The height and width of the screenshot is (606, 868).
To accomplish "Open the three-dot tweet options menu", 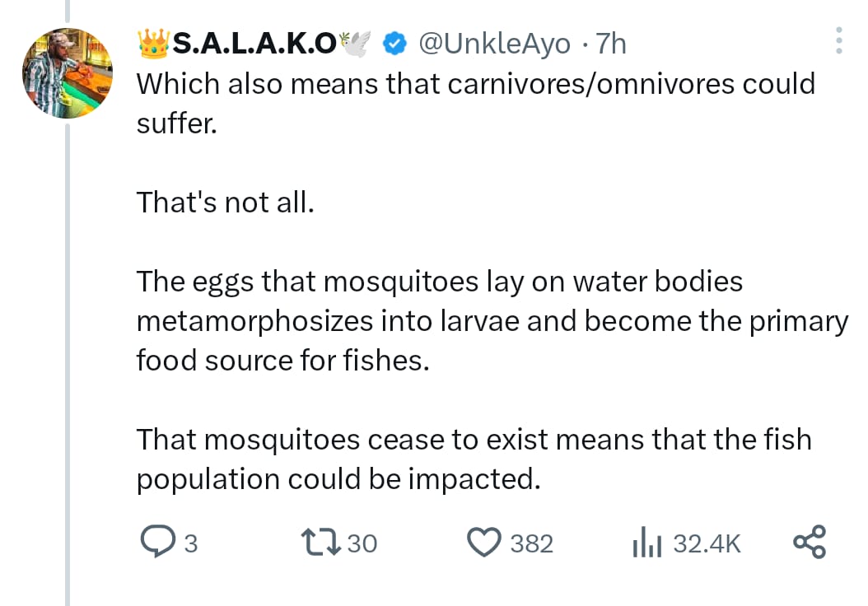I will coord(838,40).
